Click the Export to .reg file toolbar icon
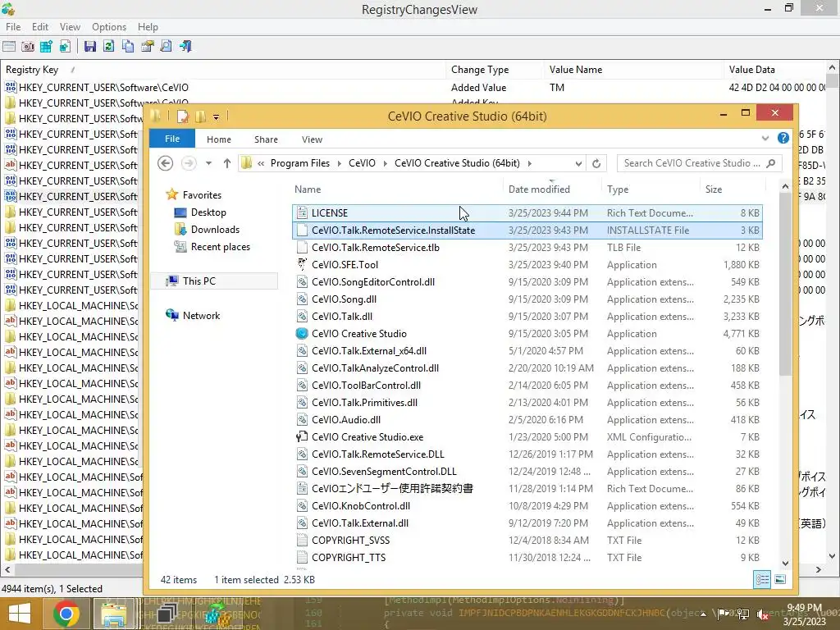 tap(66, 47)
